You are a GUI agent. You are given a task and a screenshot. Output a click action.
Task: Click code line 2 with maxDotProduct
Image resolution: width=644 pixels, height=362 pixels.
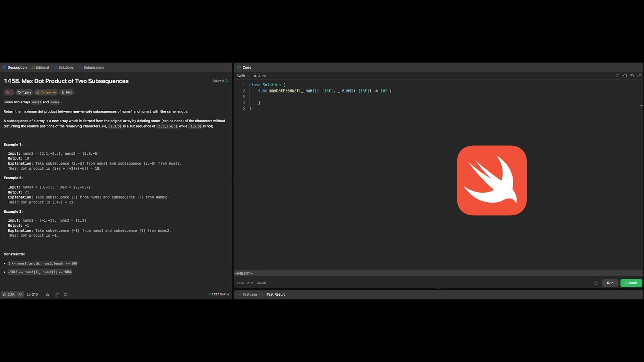point(325,90)
